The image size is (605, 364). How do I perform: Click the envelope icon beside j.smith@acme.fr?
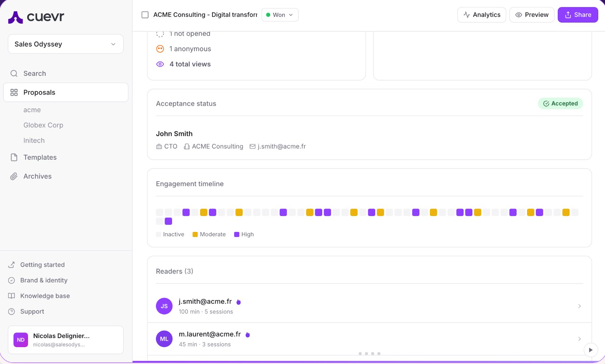coord(252,147)
